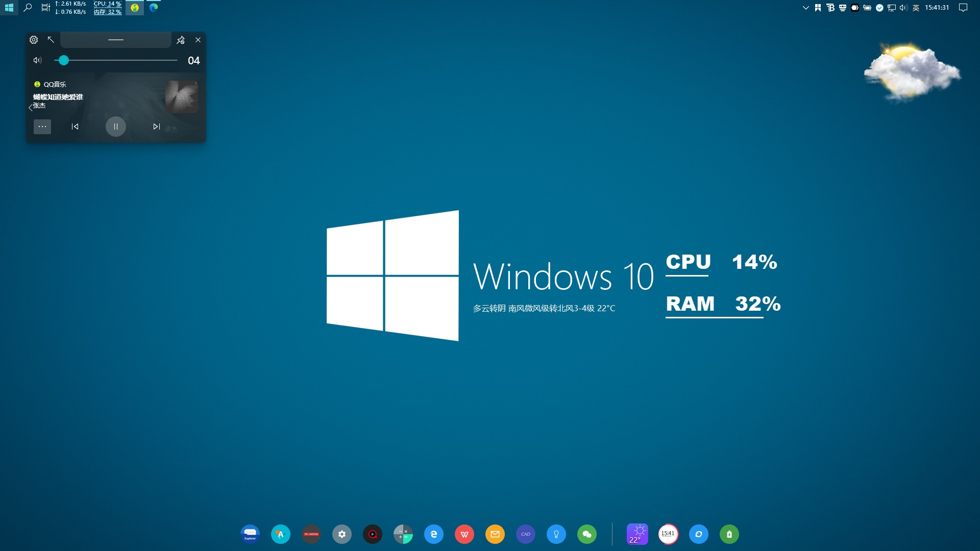Collapse media panel with the back chevron
The image size is (980, 551).
[30, 108]
